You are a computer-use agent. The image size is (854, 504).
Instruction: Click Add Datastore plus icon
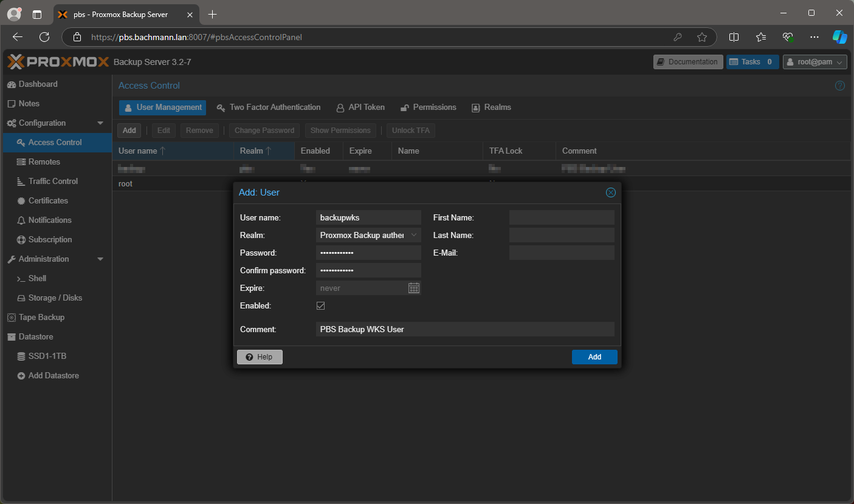tap(21, 375)
